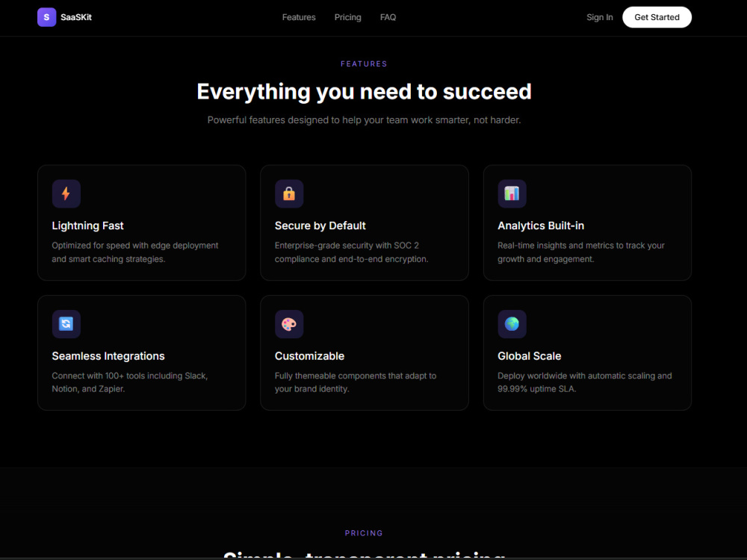Click the 'Connect with 100+ tools' description
The height and width of the screenshot is (560, 747).
(129, 382)
